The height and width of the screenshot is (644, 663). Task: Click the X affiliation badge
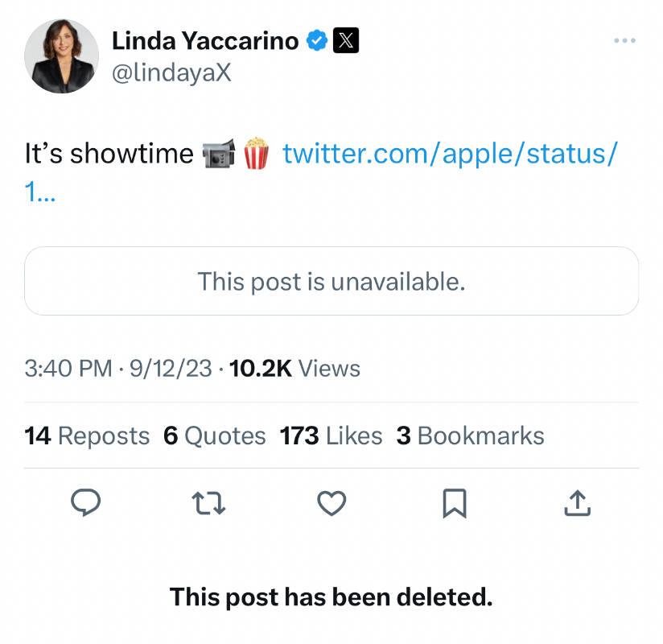(x=346, y=40)
